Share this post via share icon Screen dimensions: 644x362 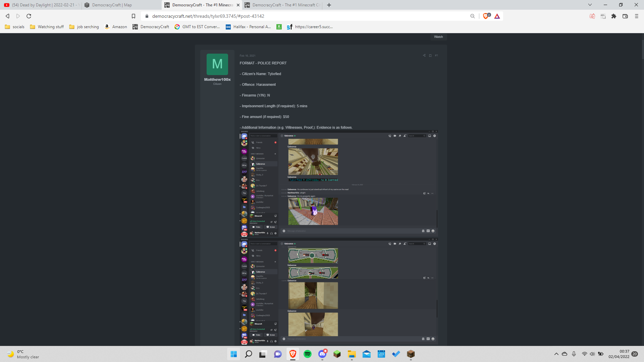[424, 56]
